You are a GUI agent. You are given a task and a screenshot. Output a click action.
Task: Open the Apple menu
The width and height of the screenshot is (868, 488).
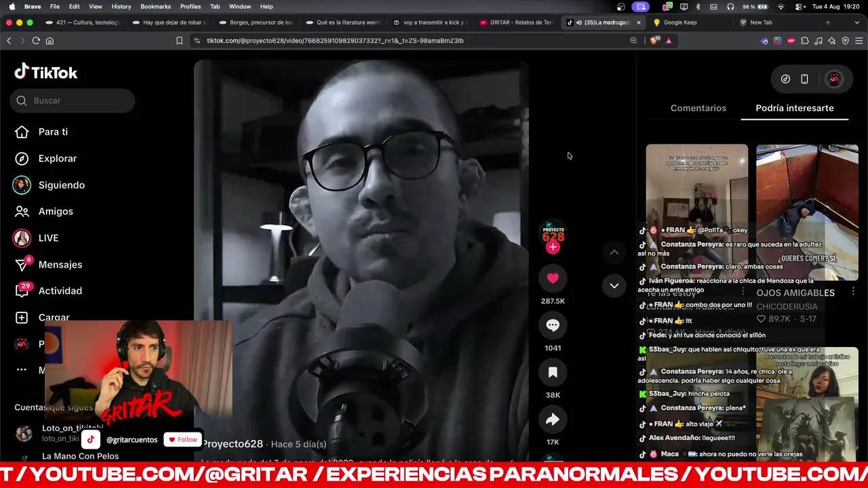pos(12,7)
